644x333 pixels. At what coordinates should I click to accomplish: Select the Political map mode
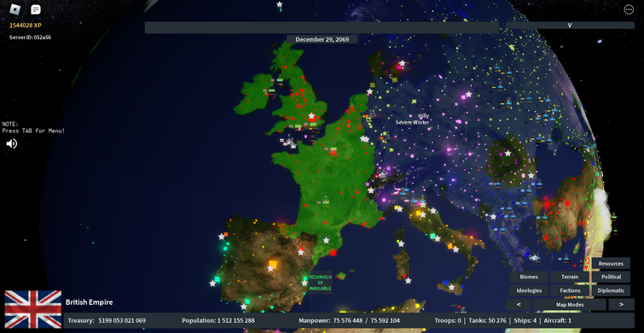tap(611, 277)
